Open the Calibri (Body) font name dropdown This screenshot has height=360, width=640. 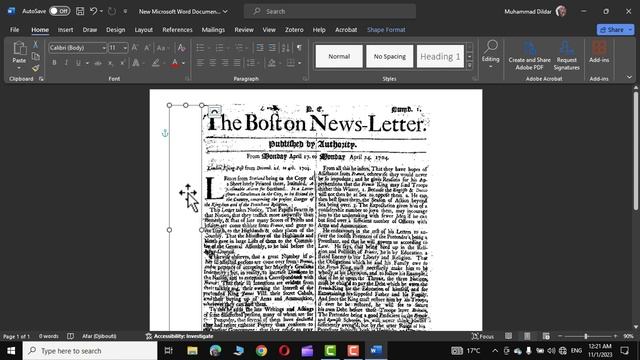pos(103,48)
